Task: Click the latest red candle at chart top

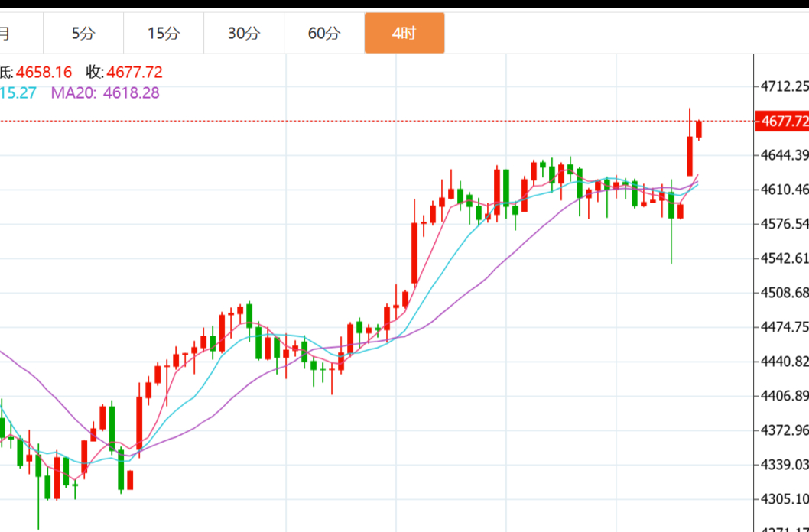Action: coord(699,129)
